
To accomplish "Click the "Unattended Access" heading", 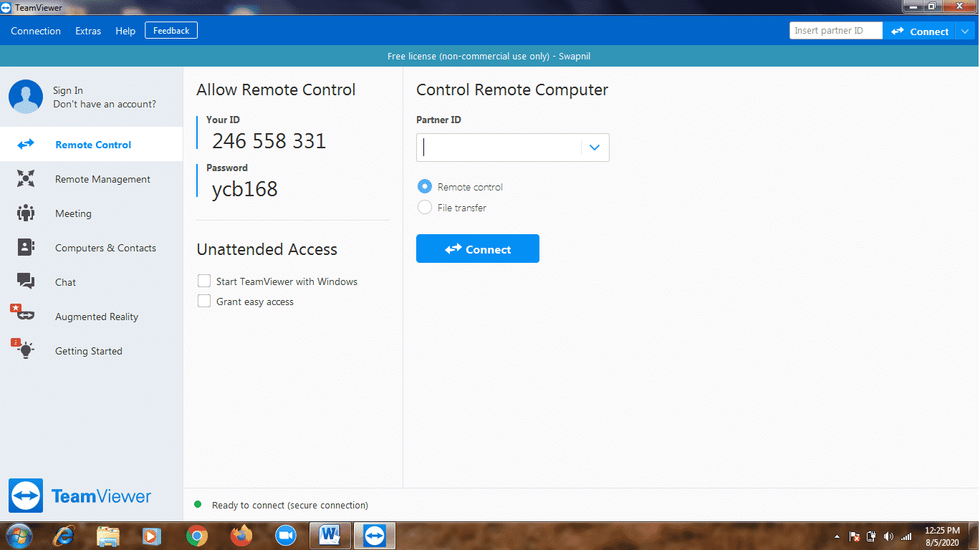I will tap(267, 249).
